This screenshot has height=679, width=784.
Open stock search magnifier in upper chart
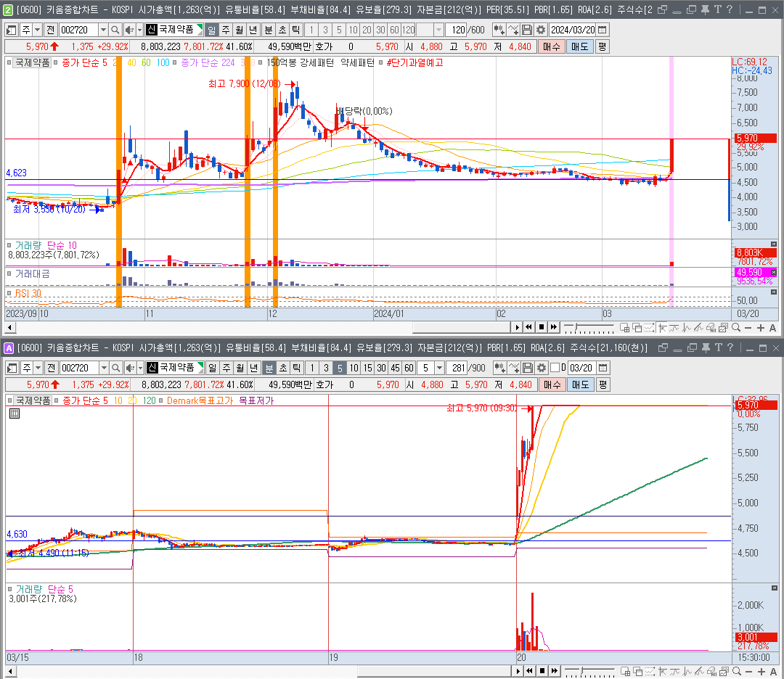click(115, 30)
